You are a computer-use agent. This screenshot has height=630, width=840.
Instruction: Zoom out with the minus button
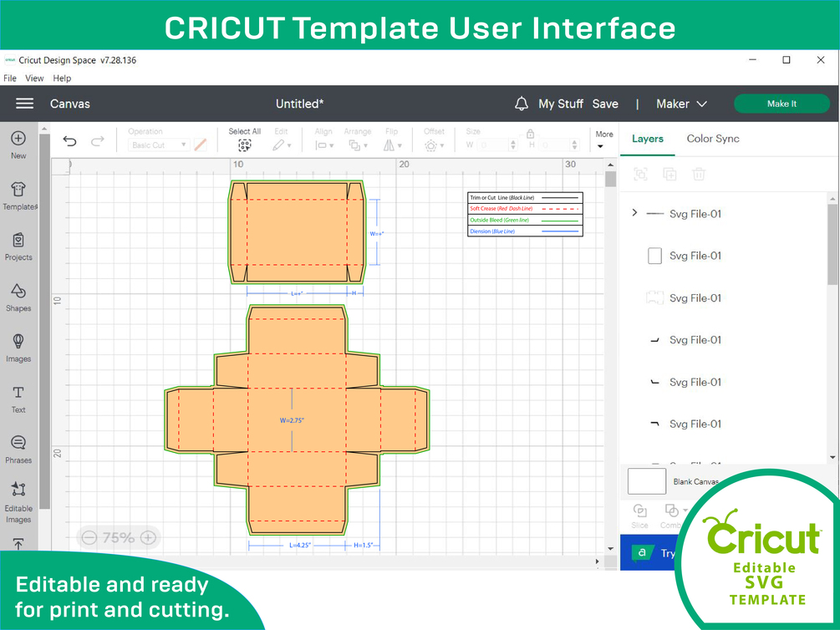click(x=89, y=537)
